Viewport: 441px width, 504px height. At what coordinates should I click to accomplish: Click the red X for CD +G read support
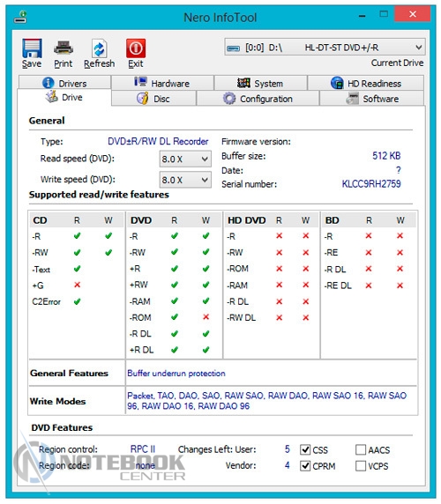point(78,285)
